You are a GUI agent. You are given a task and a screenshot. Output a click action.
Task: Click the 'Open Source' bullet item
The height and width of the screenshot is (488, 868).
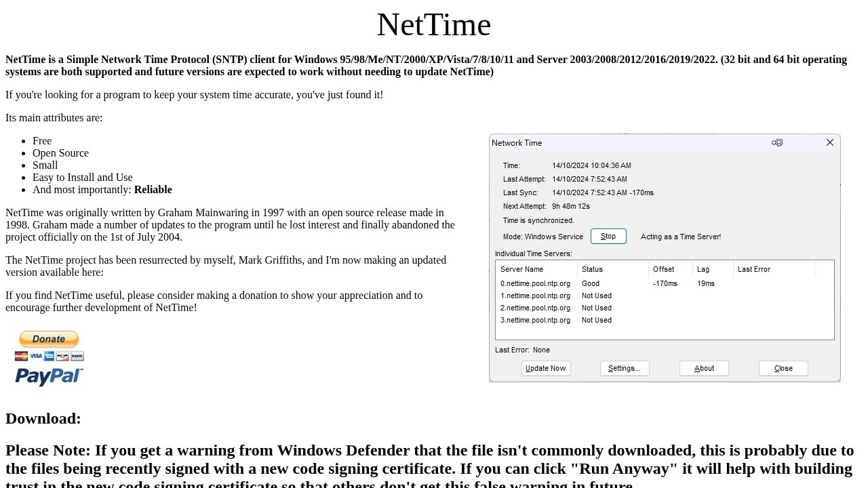point(60,153)
